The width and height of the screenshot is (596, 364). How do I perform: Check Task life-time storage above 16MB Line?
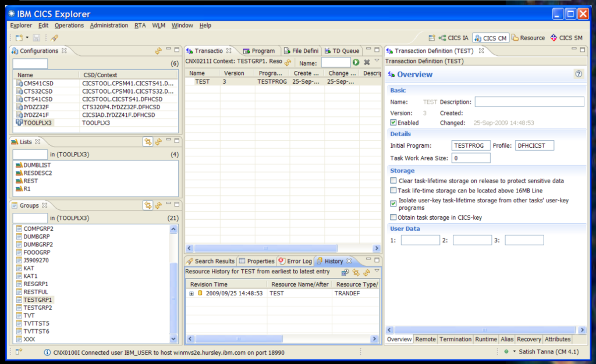pos(393,190)
